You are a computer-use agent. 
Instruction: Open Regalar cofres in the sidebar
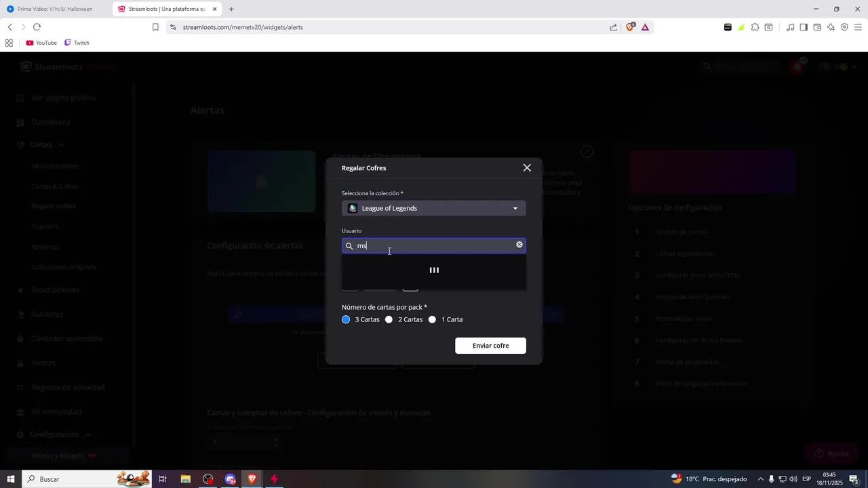point(54,206)
